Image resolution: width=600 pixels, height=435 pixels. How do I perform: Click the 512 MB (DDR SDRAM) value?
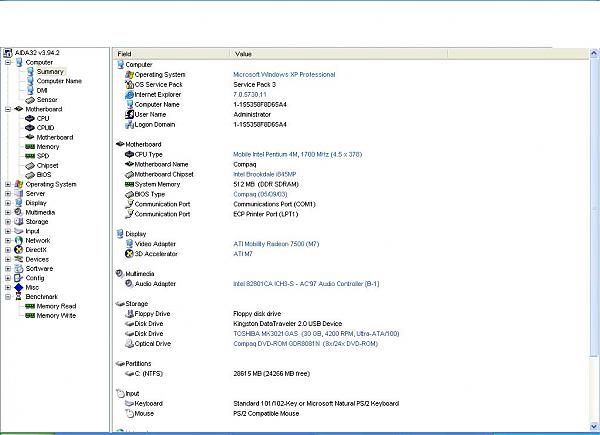pos(266,184)
